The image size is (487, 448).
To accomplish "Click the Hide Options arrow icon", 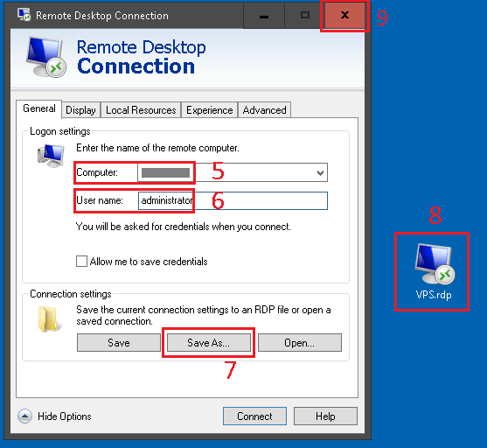I will tap(24, 416).
